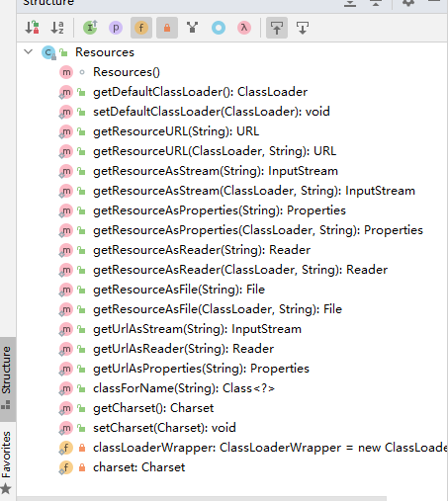
Task: Open the Favorites tool window tab
Action: (x=7, y=461)
